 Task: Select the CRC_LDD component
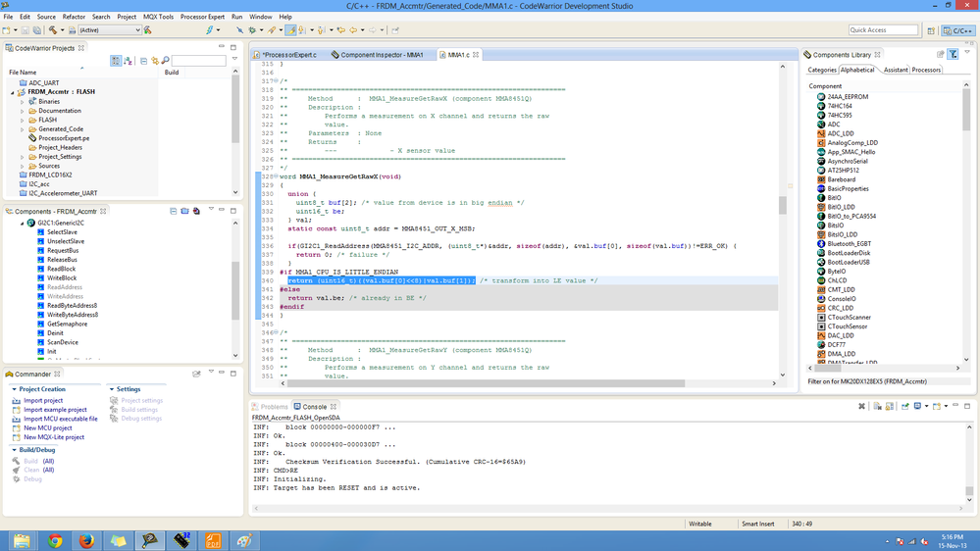coord(840,308)
